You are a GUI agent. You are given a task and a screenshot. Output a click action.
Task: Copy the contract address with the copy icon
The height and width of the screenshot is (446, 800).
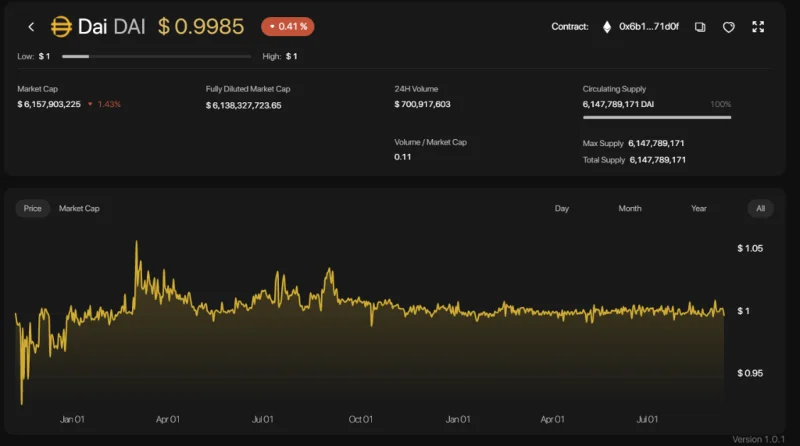click(x=700, y=27)
